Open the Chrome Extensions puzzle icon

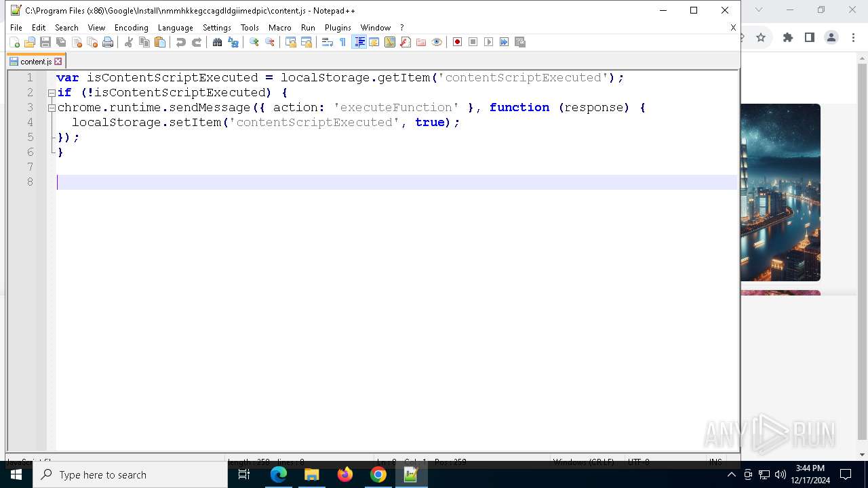[x=787, y=38]
